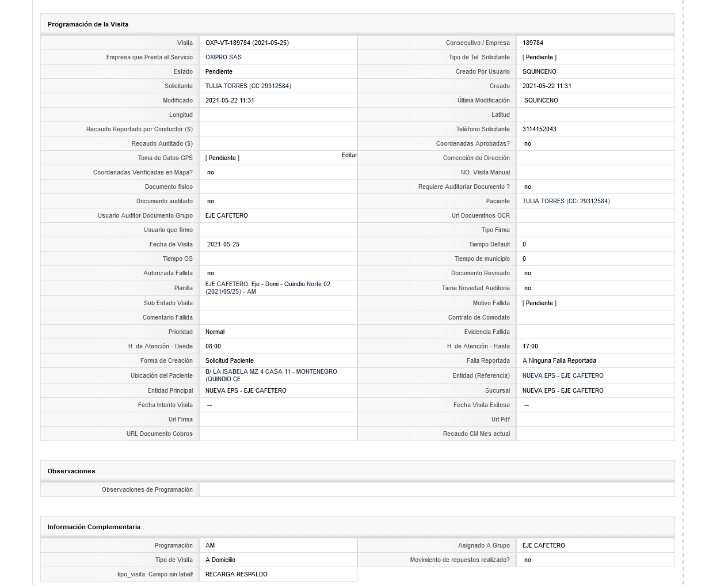Select the Tiempo de municipio value 0

click(524, 259)
